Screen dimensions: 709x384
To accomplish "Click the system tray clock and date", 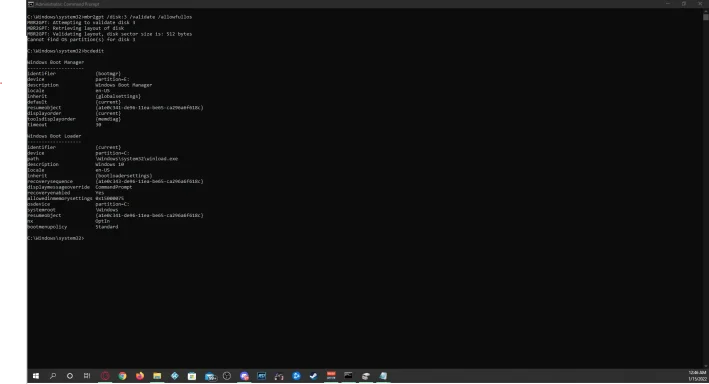I will [x=697, y=376].
